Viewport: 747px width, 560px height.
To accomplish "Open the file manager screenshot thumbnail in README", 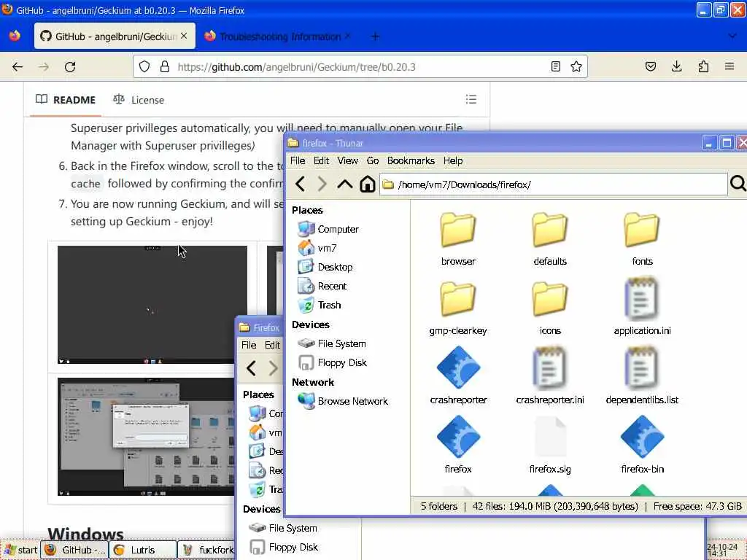I will [146, 437].
